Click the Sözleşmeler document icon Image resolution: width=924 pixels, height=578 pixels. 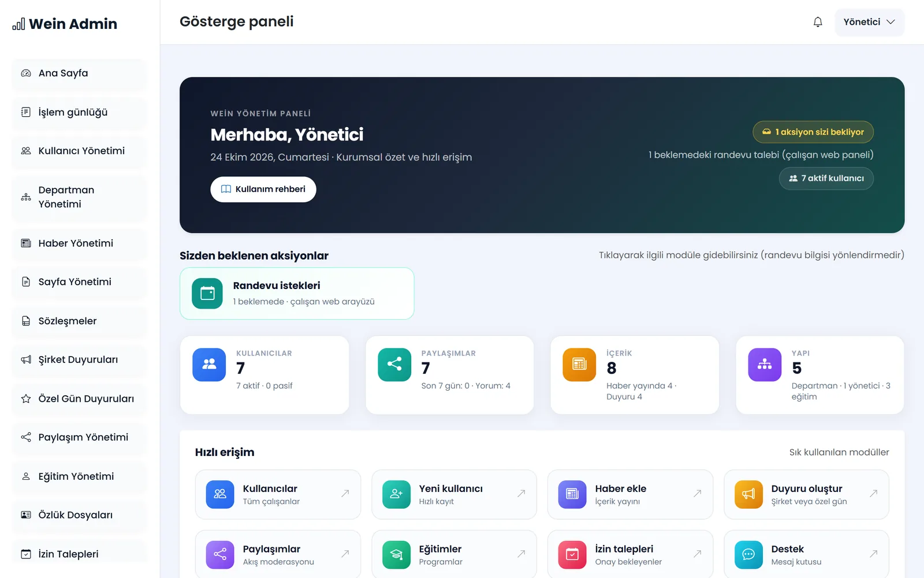26,321
